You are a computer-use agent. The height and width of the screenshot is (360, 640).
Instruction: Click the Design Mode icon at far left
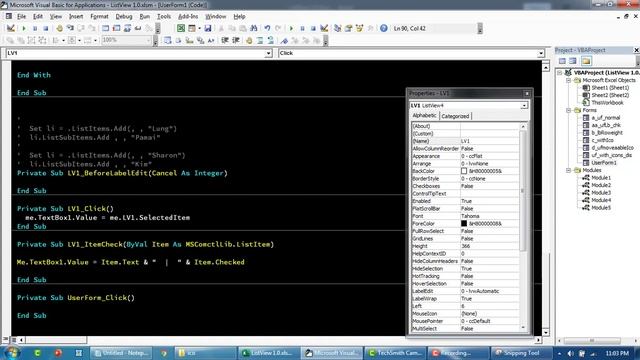point(11,28)
